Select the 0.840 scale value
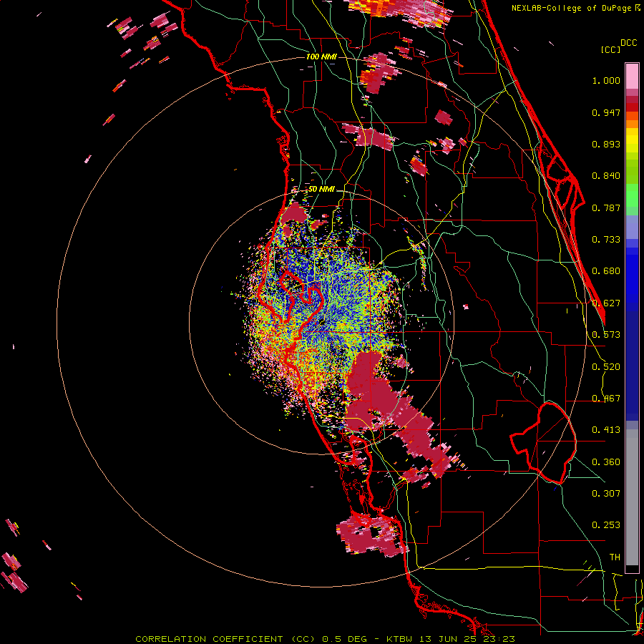This screenshot has height=644, width=644. 606,176
